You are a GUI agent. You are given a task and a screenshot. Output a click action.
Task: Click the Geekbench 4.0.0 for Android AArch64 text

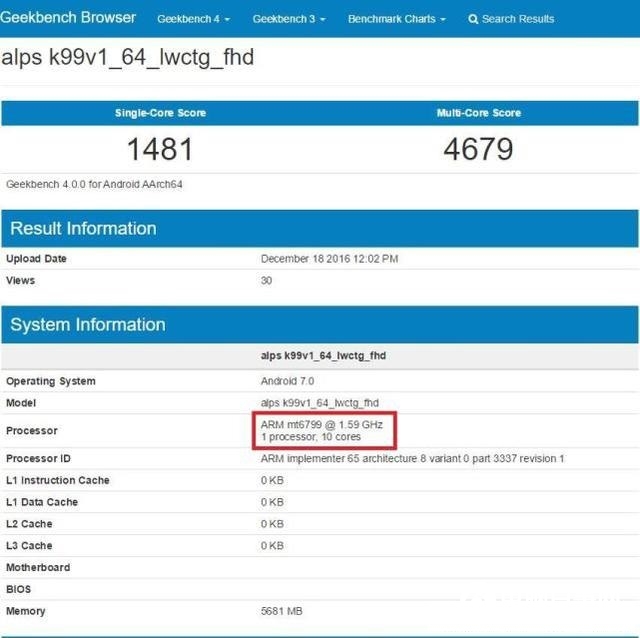94,184
